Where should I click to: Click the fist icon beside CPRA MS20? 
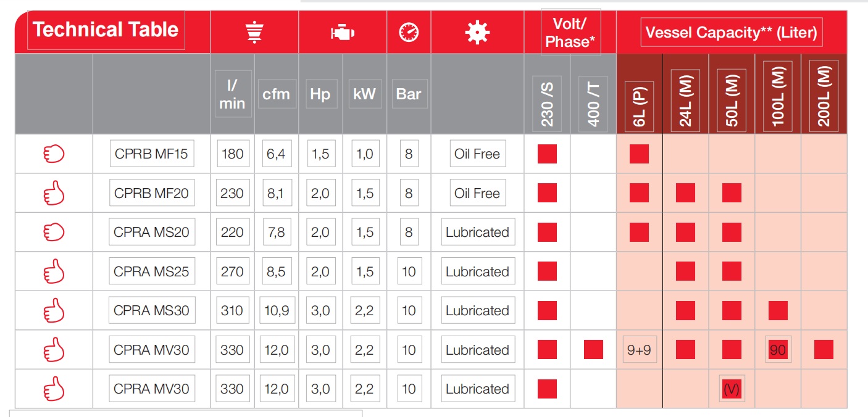tap(54, 233)
